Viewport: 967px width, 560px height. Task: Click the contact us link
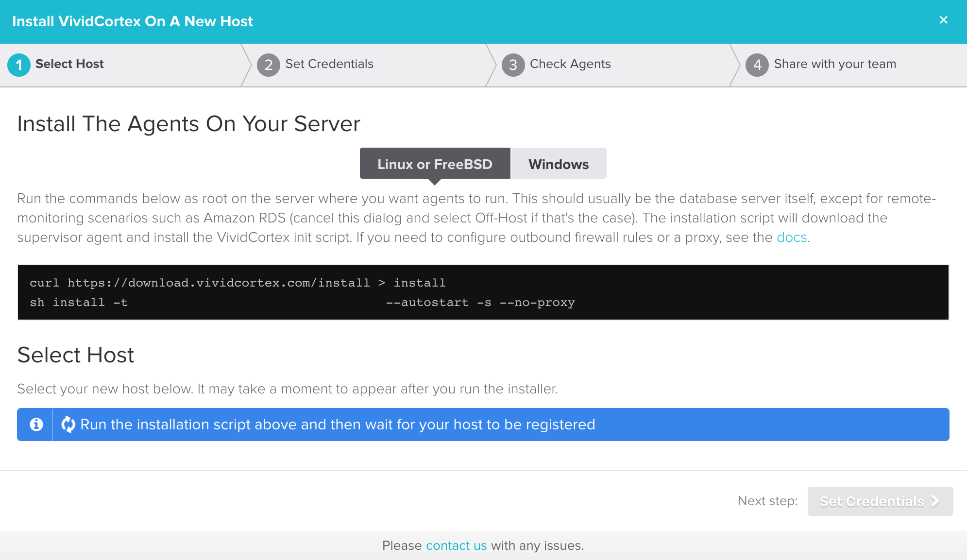tap(456, 545)
